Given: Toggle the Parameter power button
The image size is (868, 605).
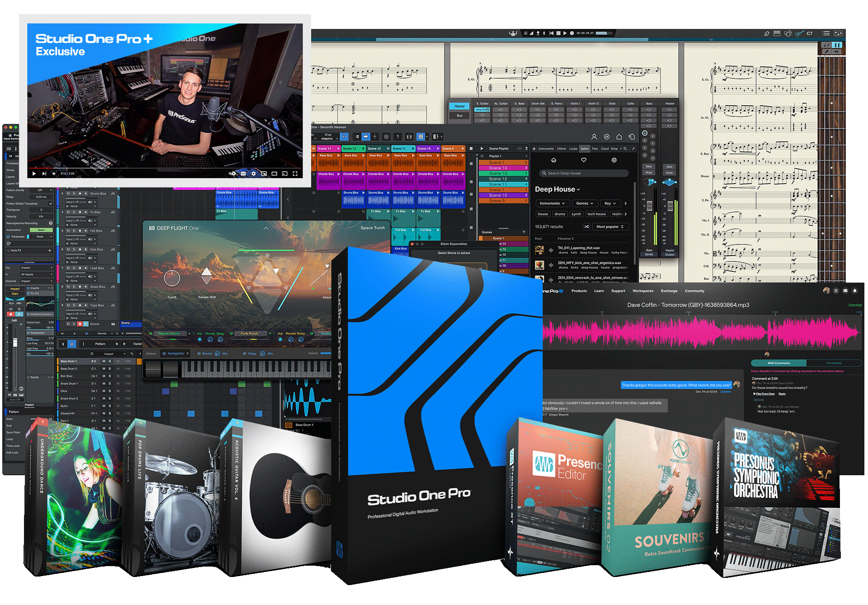Looking at the screenshot, I should [8, 236].
